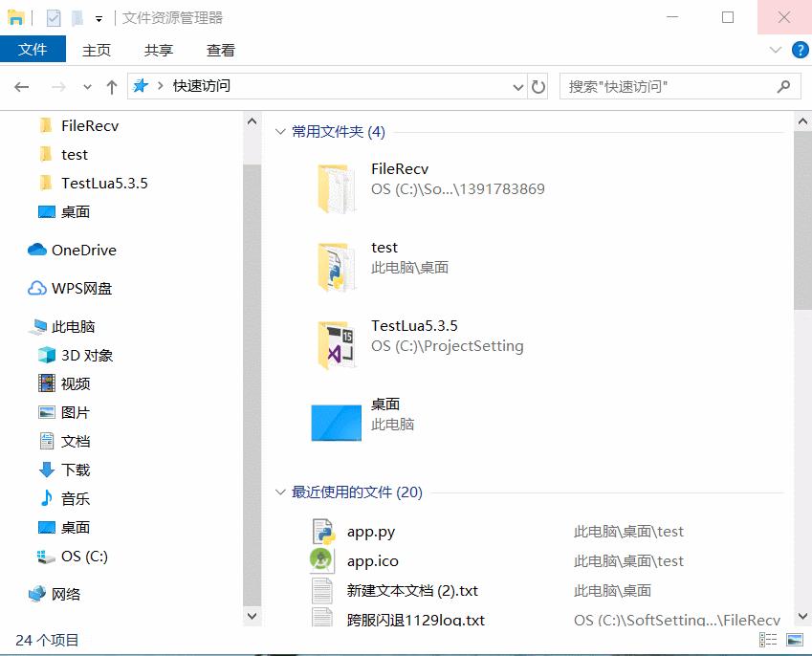812x656 pixels.
Task: Click the navigation pane scroll down arrow
Action: [252, 617]
